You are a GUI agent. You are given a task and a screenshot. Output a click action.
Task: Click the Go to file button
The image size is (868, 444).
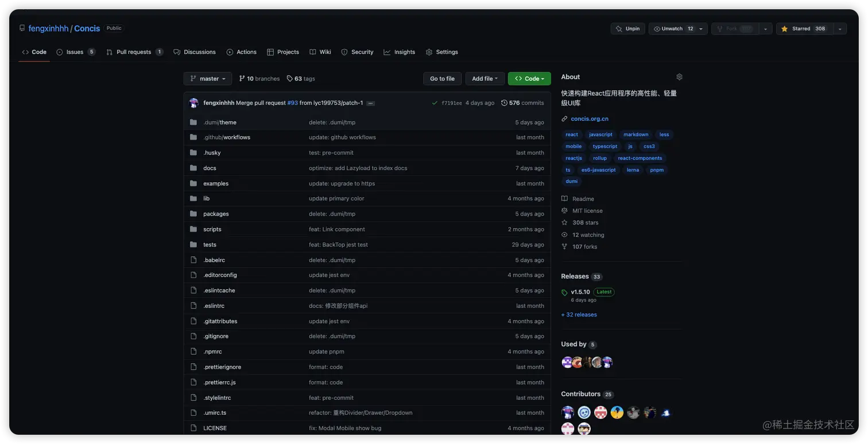point(442,79)
